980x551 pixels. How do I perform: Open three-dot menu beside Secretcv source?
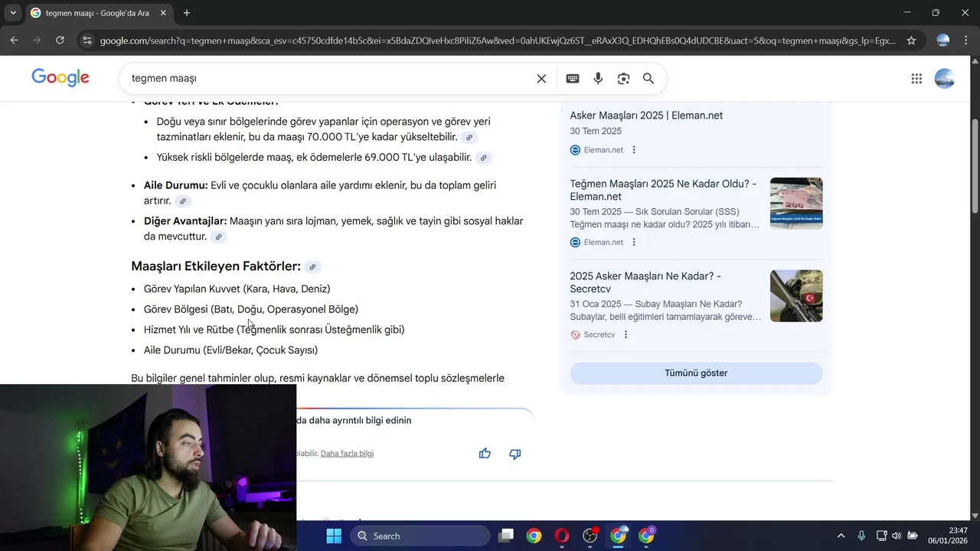[x=626, y=334]
